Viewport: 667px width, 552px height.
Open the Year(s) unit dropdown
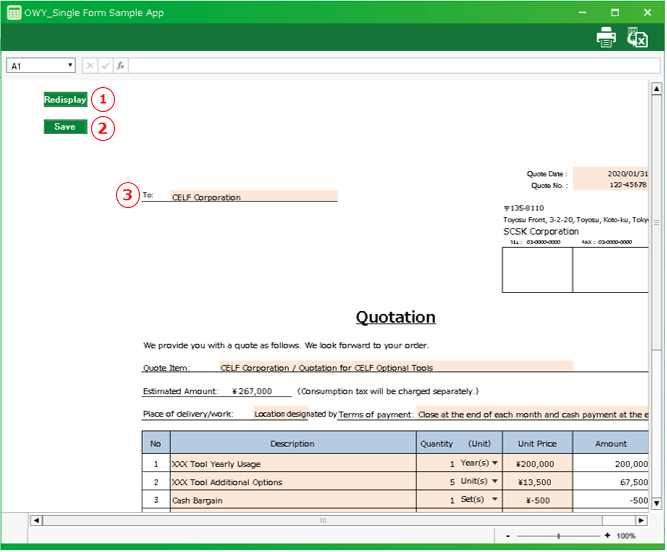494,464
